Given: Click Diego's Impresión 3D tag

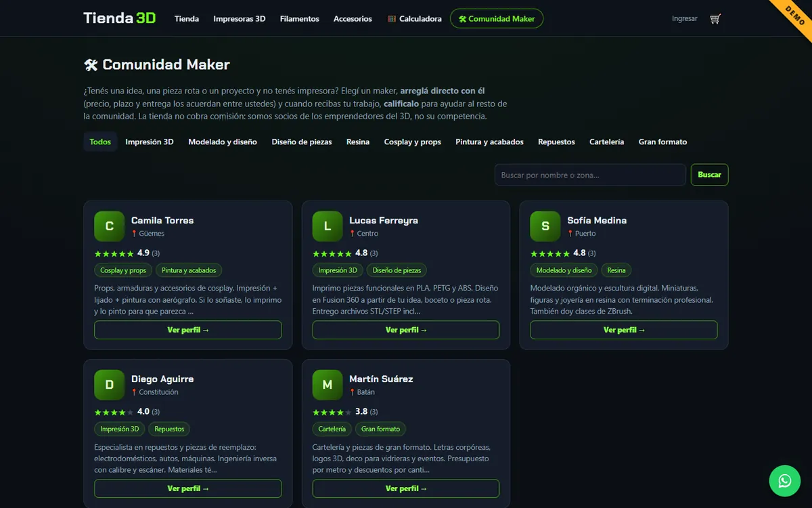Looking at the screenshot, I should (x=120, y=429).
